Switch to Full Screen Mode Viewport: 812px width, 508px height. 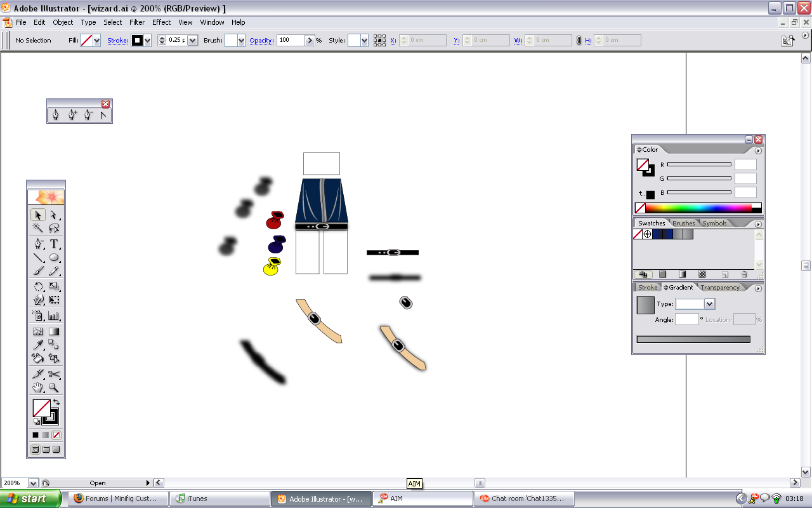pyautogui.click(x=56, y=450)
